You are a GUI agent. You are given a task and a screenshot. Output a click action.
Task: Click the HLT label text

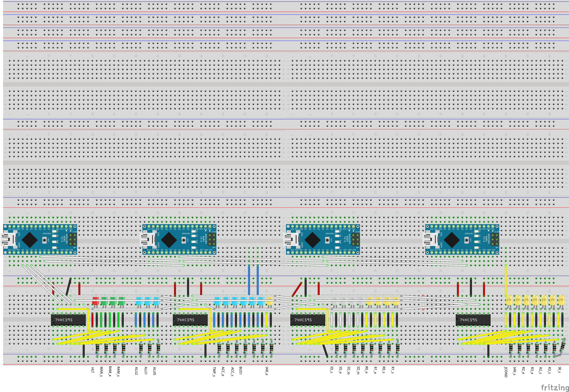(x=93, y=370)
